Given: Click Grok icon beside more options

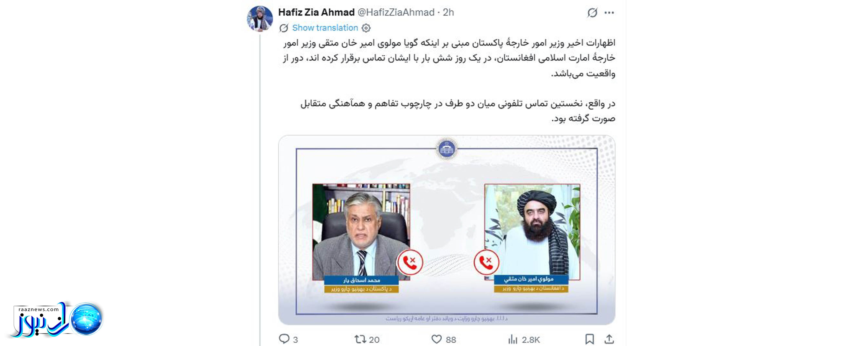Looking at the screenshot, I should point(592,13).
